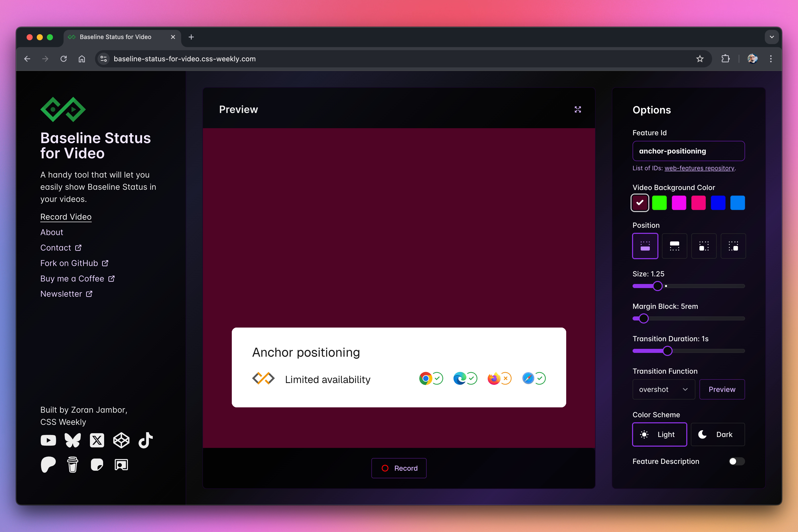This screenshot has width=798, height=532.
Task: Open the X (Twitter) social icon
Action: coord(97,440)
